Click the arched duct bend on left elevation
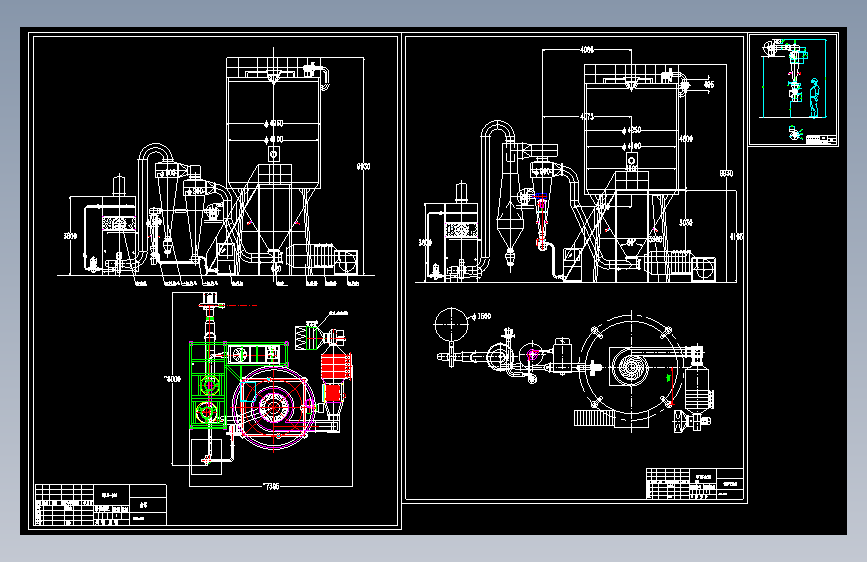867x562 pixels. click(x=156, y=154)
